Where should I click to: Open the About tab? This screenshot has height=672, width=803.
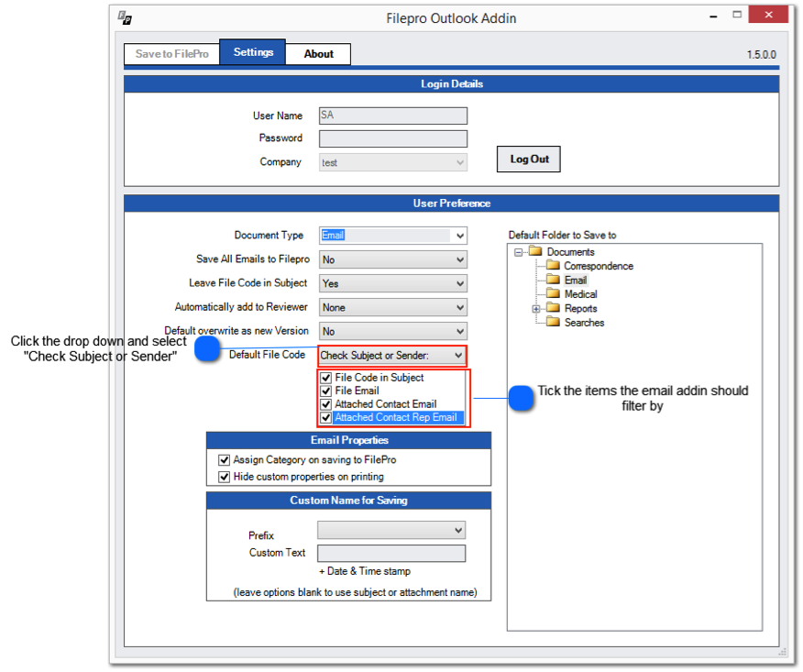(318, 54)
